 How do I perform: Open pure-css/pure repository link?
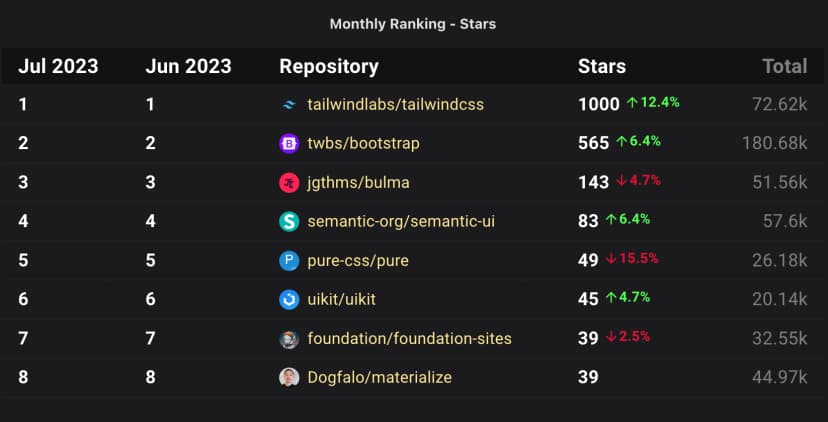[x=358, y=260]
